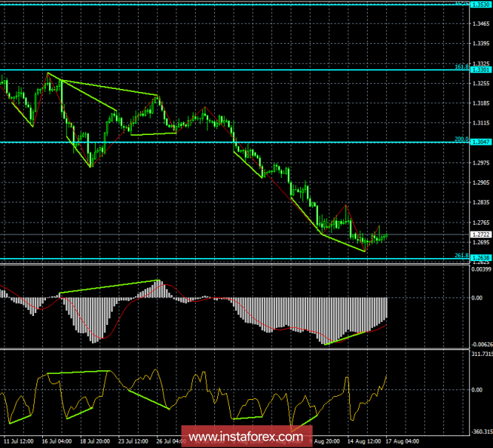Screen dimensions: 493x448
Task: Click the current price tag 1.2722
Action: pyautogui.click(x=480, y=234)
